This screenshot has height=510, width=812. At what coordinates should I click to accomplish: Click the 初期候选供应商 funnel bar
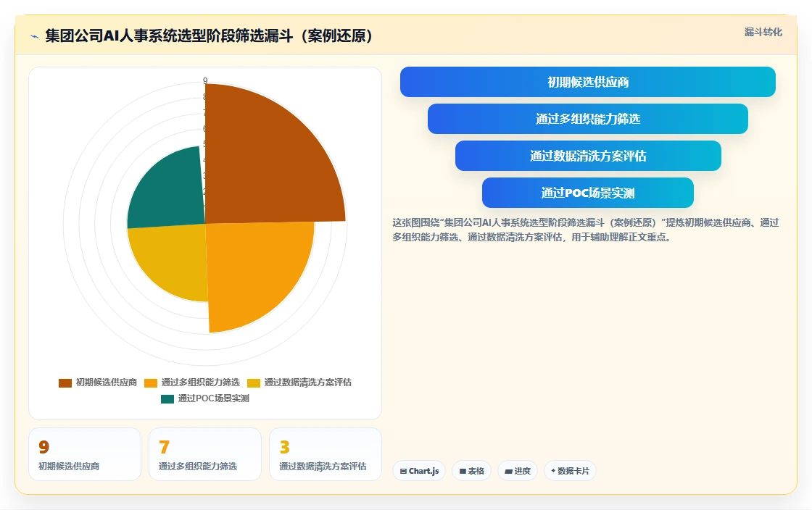pos(588,82)
